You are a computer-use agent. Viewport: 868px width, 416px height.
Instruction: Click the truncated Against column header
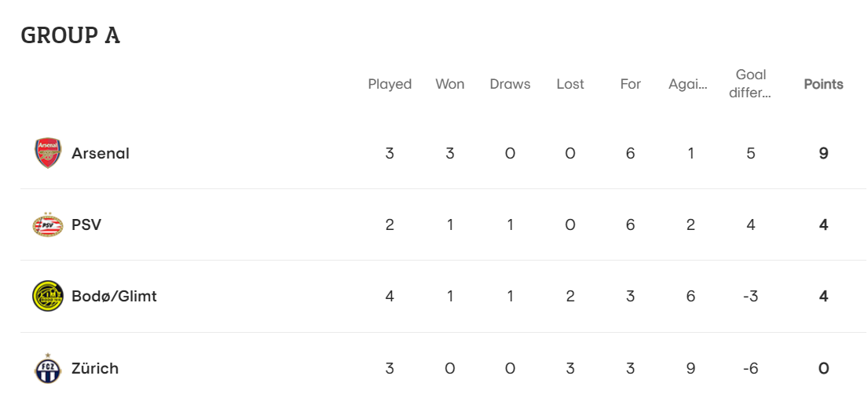coord(688,84)
